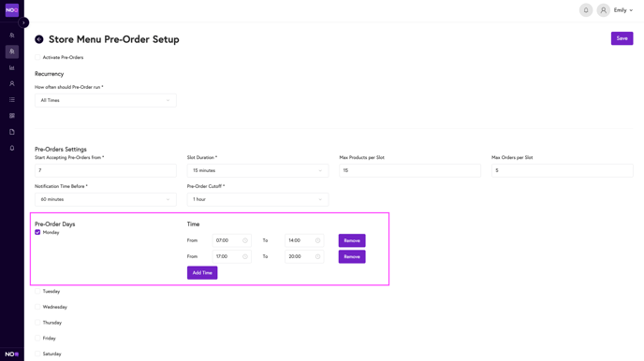Click the user avatar icon

(603, 10)
